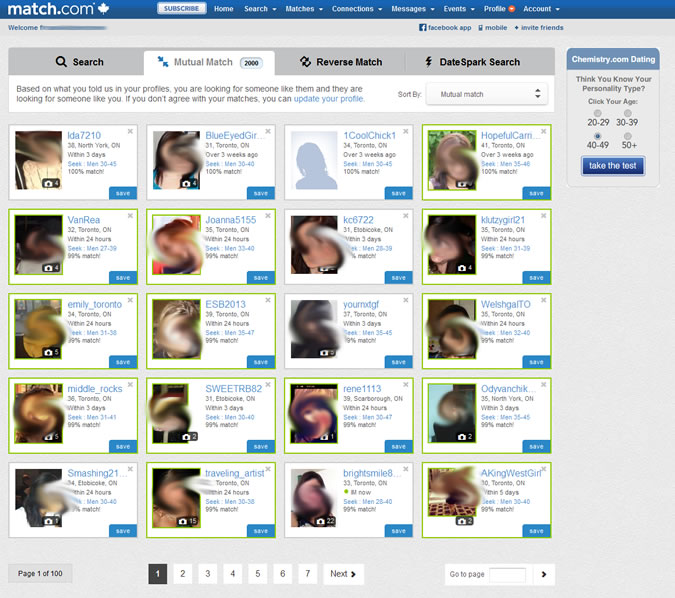The height and width of the screenshot is (598, 675).
Task: Click the Subscribe button
Action: [181, 9]
